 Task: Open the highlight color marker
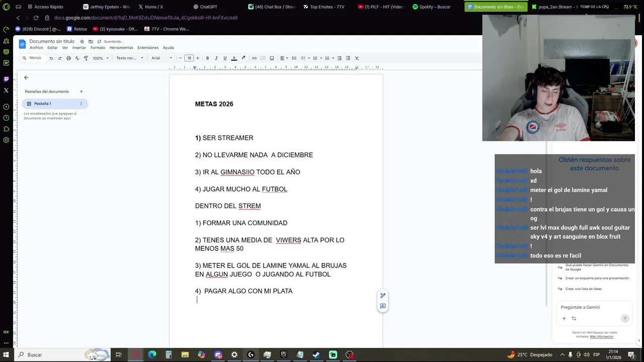coord(244,58)
